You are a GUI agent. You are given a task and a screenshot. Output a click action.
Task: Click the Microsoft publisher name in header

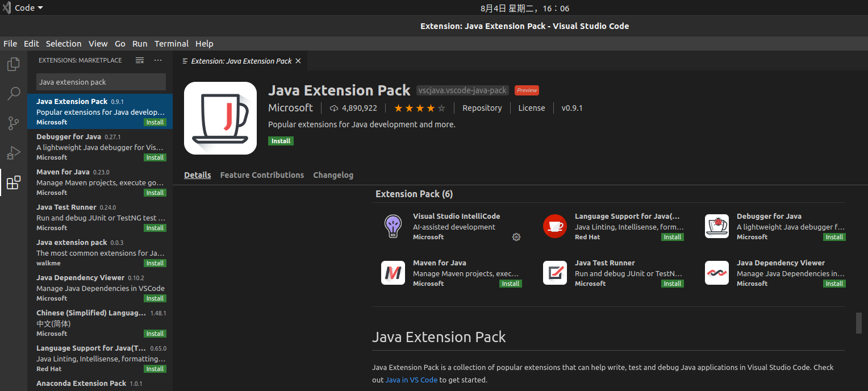click(290, 108)
